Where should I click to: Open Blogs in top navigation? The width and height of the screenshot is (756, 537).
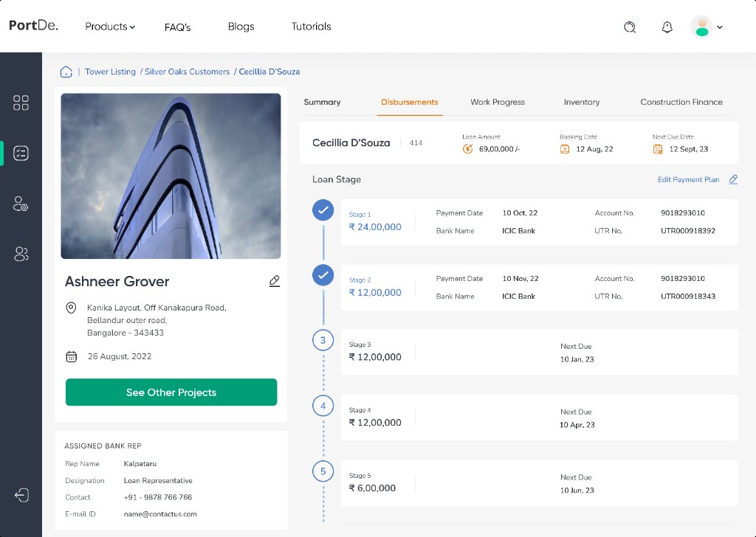(x=241, y=27)
